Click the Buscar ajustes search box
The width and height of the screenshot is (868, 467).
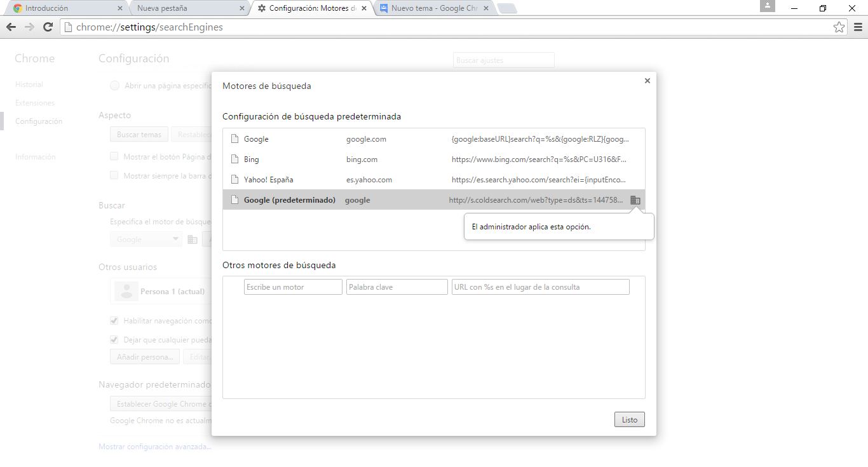(x=504, y=60)
